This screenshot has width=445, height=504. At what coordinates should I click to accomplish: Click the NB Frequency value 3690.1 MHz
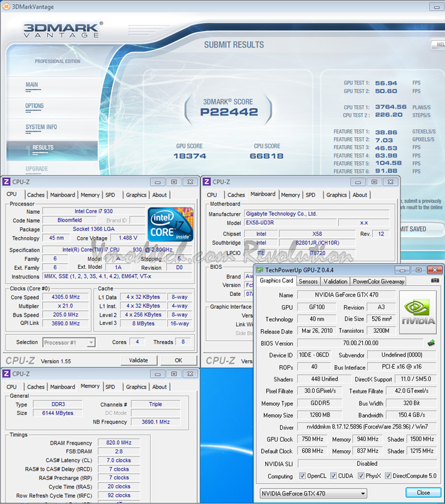click(x=156, y=422)
